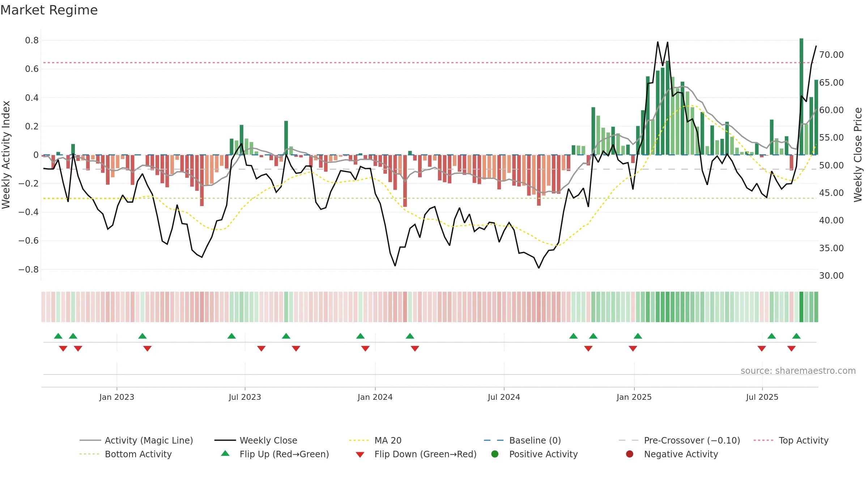Click the 70.00 price tick label
Viewport: 868px width, 488px height.
coord(831,55)
